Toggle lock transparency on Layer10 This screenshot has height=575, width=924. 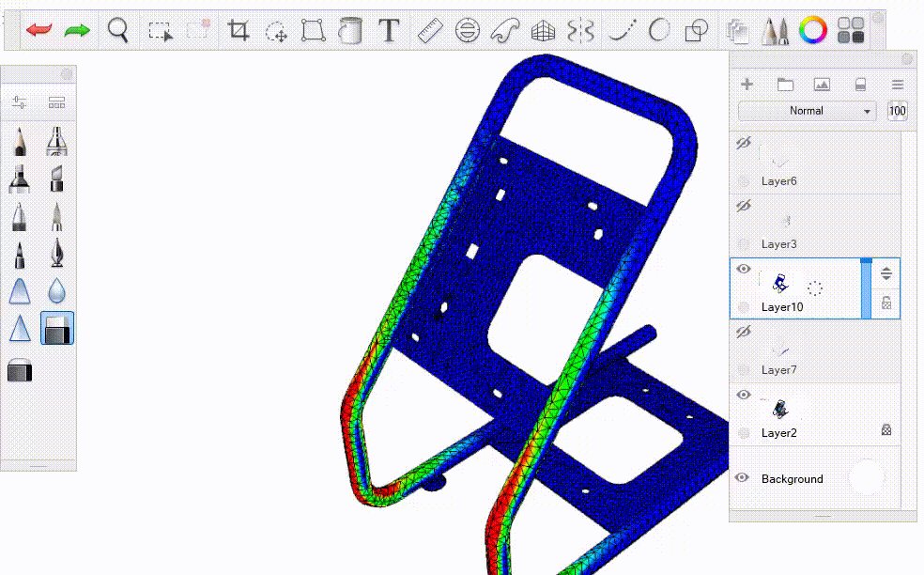[886, 303]
